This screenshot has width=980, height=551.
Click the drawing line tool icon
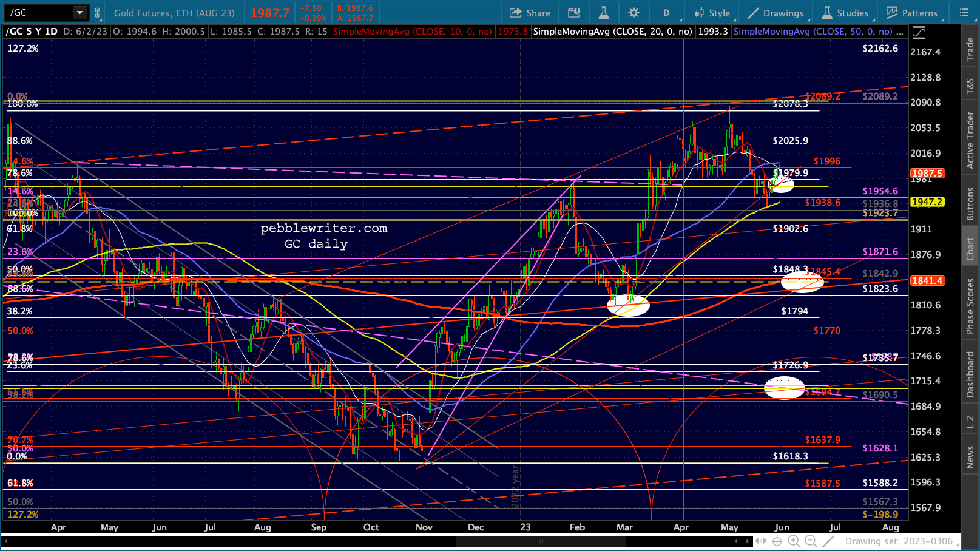(x=828, y=541)
